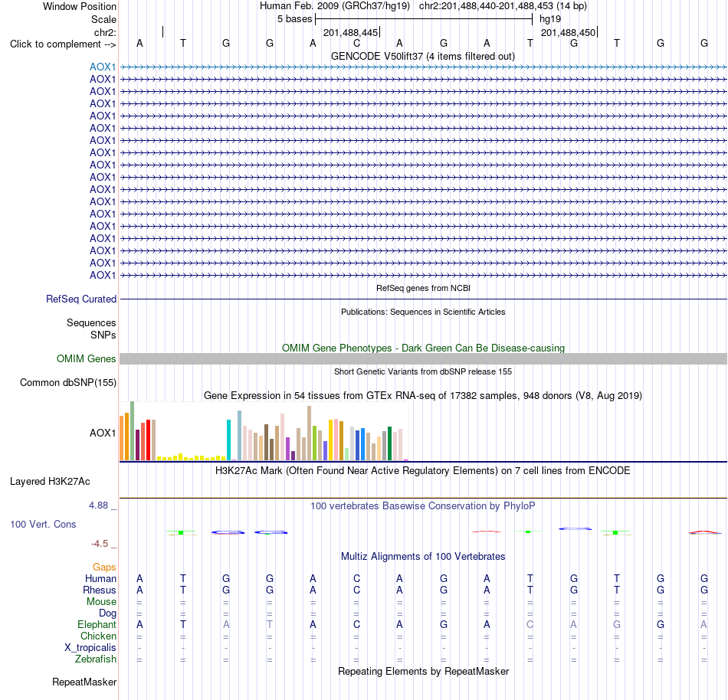
Task: Click the 201,488,445 ruler coordinate
Action: click(x=350, y=32)
